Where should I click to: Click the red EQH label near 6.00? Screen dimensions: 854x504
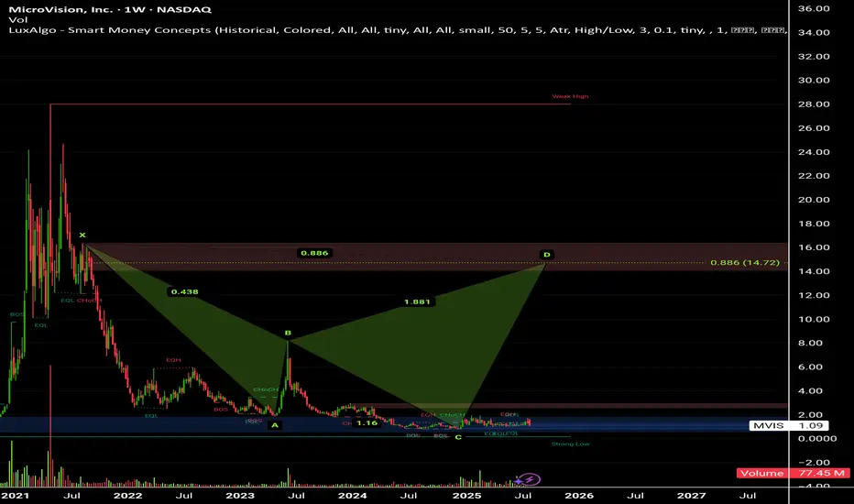(174, 360)
